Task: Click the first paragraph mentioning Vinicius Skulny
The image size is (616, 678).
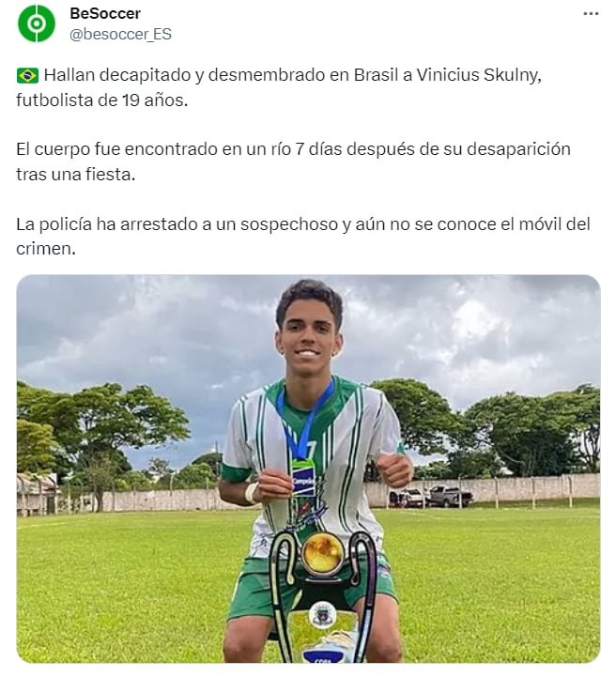Action: click(279, 87)
